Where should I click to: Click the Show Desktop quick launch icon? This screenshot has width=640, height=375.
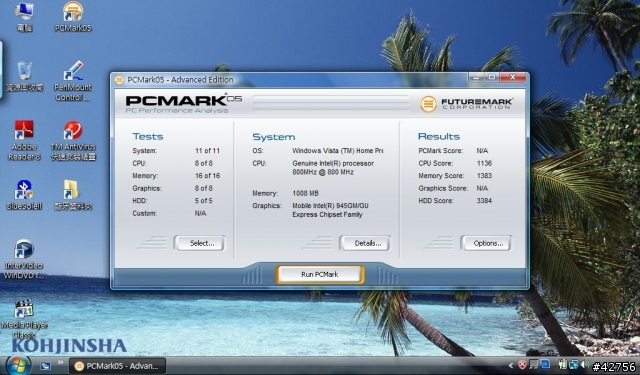click(x=45, y=366)
